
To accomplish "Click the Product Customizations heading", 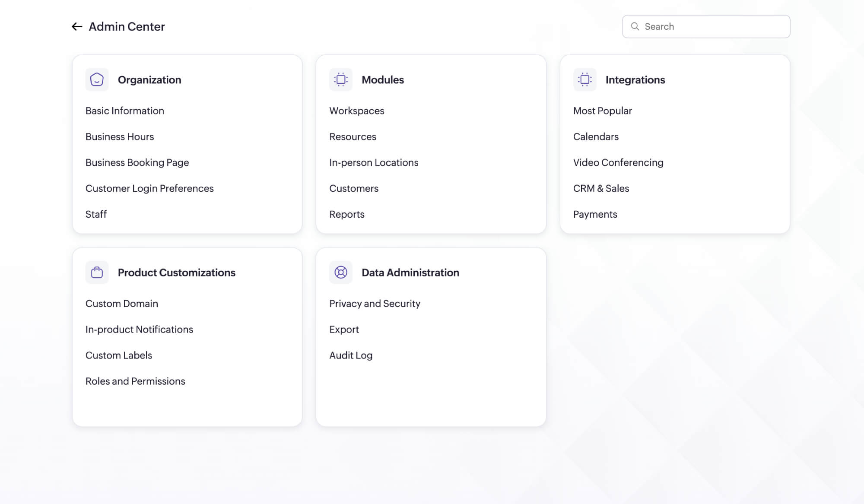I will tap(177, 273).
